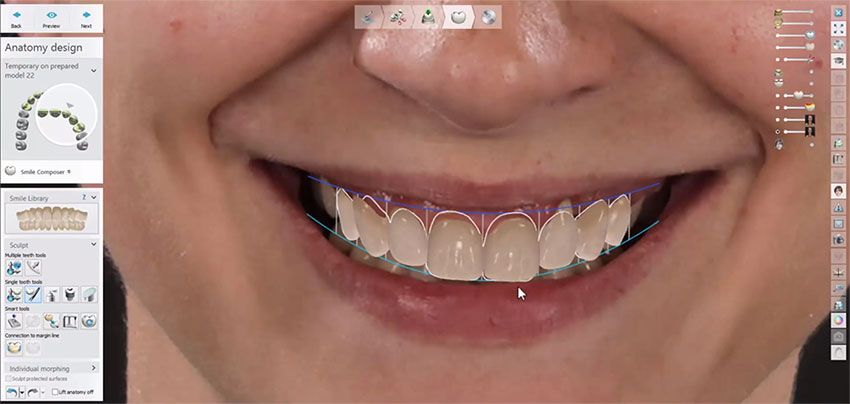Click the blue X icon in right toolbar
The width and height of the screenshot is (850, 404).
pos(838,12)
